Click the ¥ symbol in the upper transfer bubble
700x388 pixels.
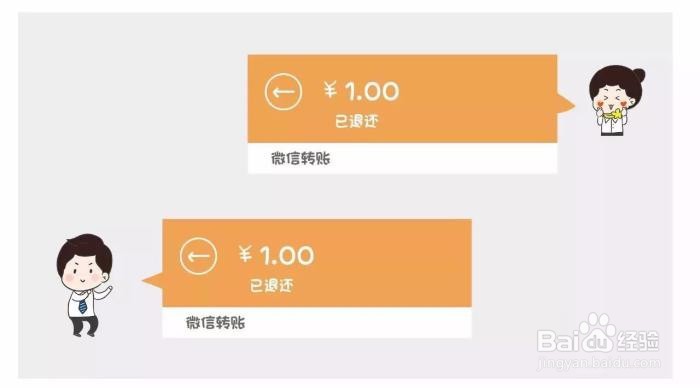[x=330, y=91]
